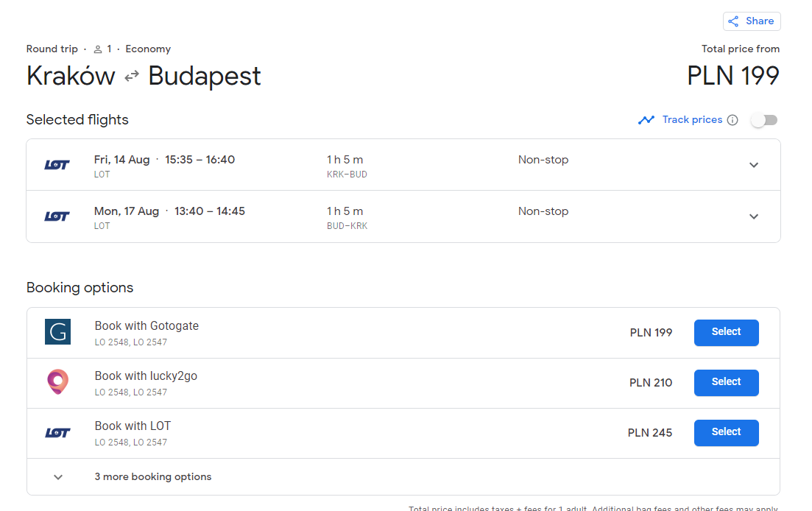Select Gotogate booking for PLN 199
This screenshot has height=511, width=812.
tap(726, 332)
